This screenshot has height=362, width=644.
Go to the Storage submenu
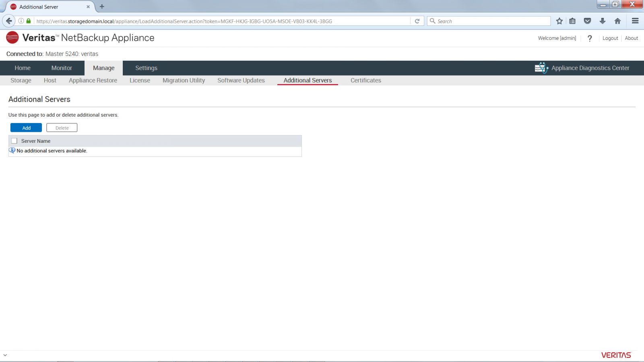(x=21, y=80)
